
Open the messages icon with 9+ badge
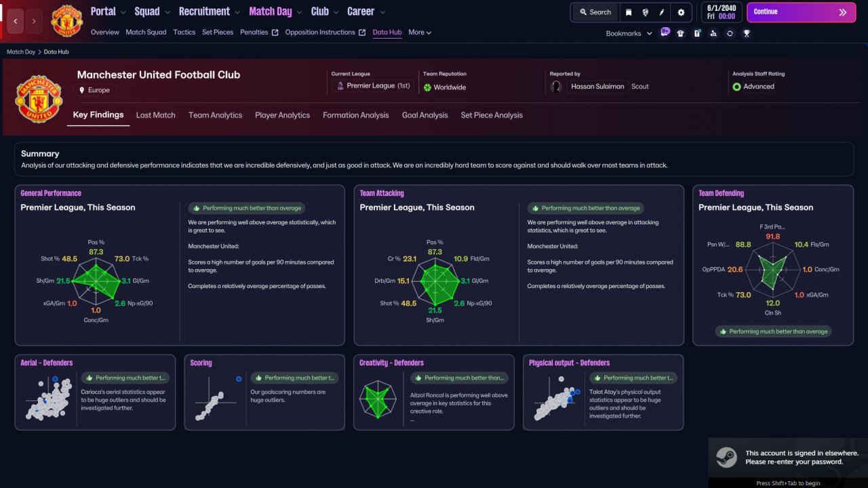(x=665, y=33)
